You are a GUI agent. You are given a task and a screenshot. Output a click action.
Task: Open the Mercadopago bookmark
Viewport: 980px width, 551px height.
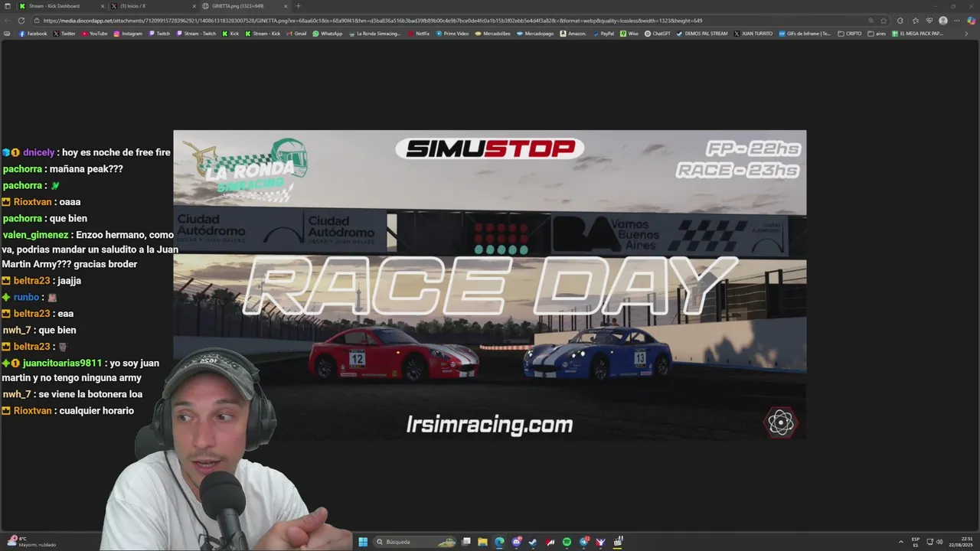534,34
